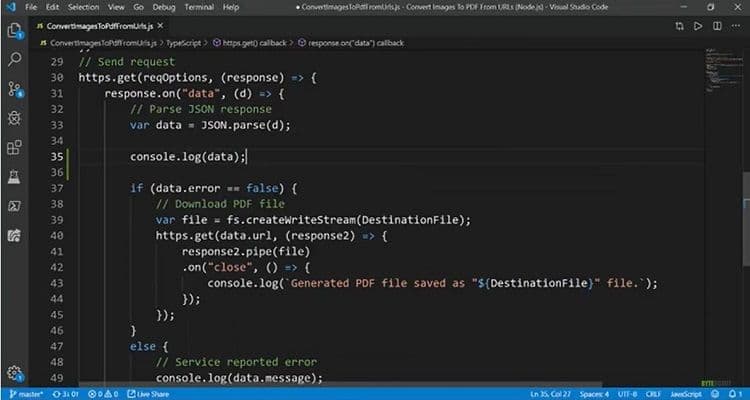Change the JavaScript language mode in status bar

click(x=685, y=393)
